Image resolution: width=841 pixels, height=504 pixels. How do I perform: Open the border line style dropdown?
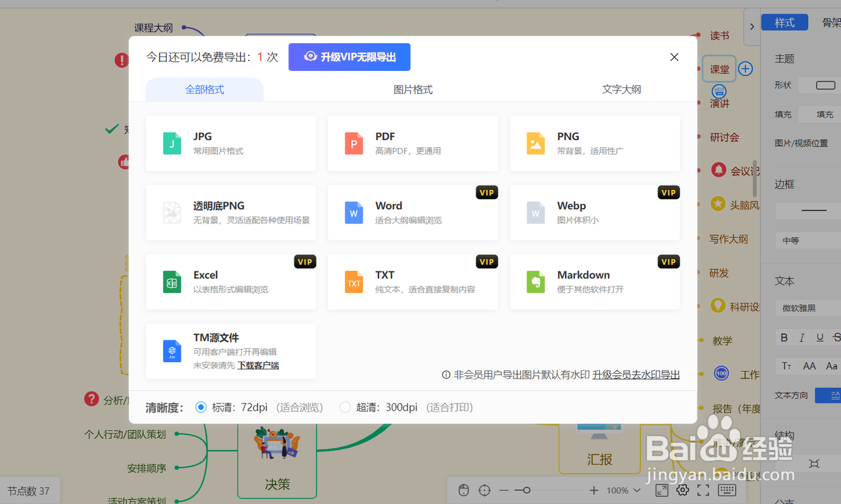(x=808, y=211)
